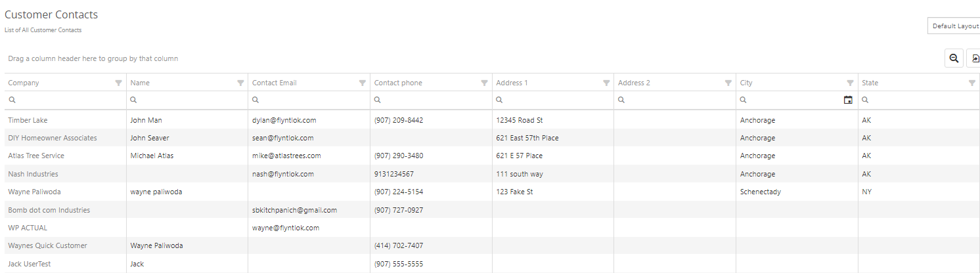
Task: Open the State column filter icon
Action: (x=972, y=83)
